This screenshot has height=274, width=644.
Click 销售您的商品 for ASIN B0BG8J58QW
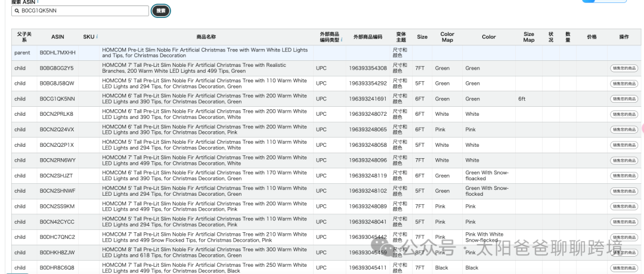click(624, 84)
